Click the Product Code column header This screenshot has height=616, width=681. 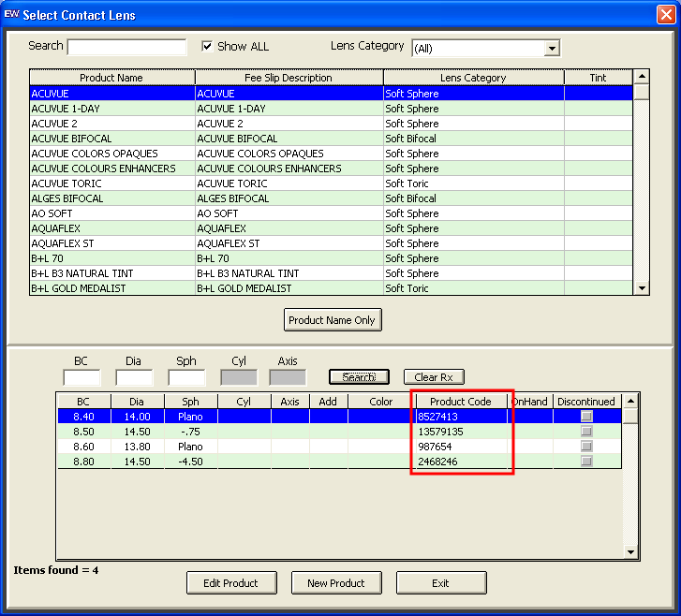[461, 402]
